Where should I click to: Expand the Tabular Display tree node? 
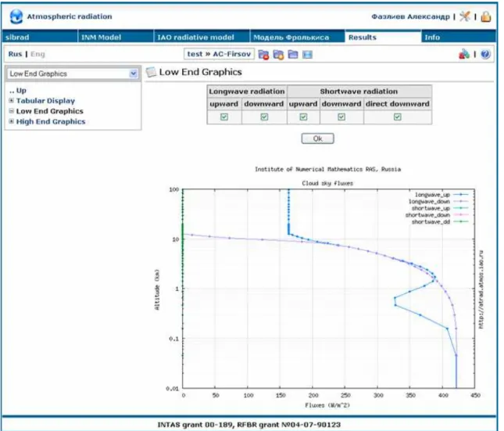coord(12,100)
